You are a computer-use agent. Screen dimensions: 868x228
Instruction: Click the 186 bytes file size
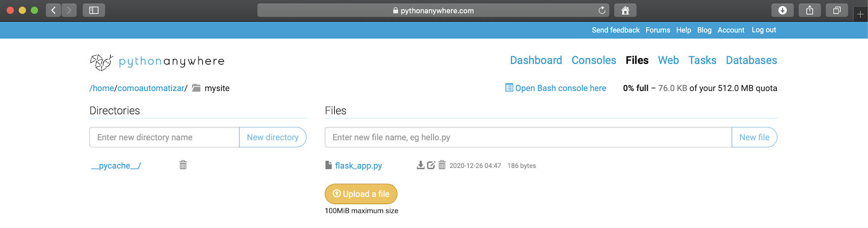(x=522, y=166)
